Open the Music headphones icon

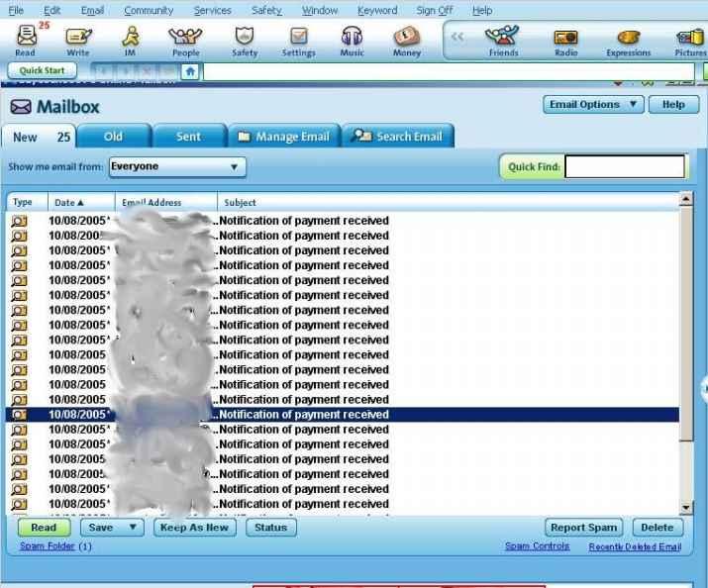(x=352, y=40)
